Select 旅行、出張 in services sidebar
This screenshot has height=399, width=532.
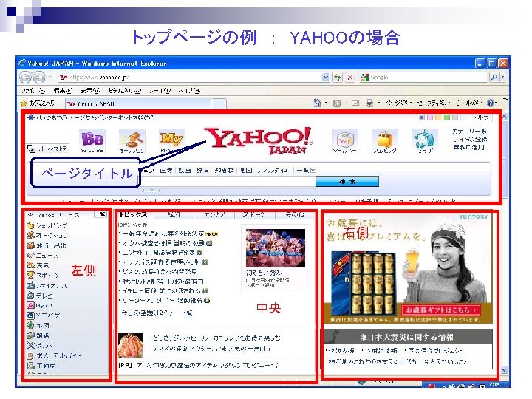point(47,245)
